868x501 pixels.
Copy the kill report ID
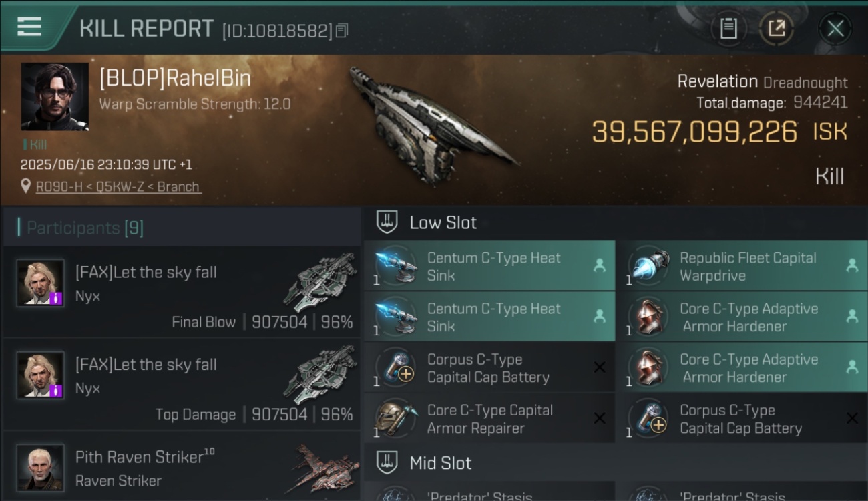click(x=341, y=31)
